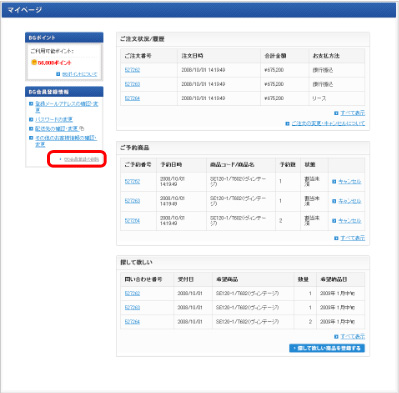The height and width of the screenshot is (393, 399).
Task: Click the 希望納品日 column header
Action: [x=334, y=279]
